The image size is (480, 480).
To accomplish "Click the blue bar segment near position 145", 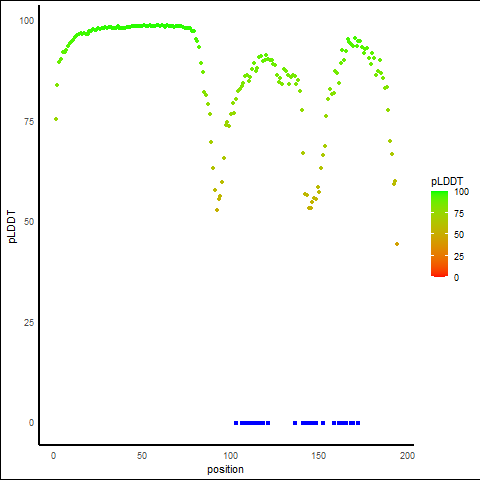I will pos(310,423).
